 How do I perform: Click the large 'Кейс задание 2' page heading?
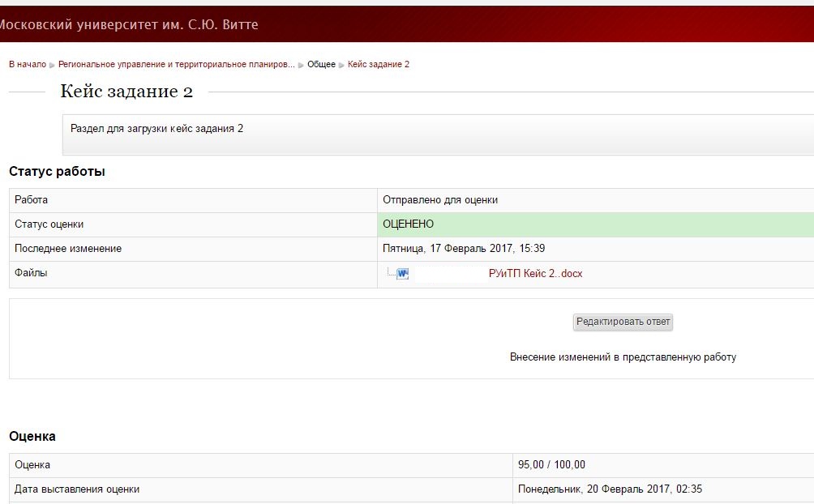pos(126,92)
